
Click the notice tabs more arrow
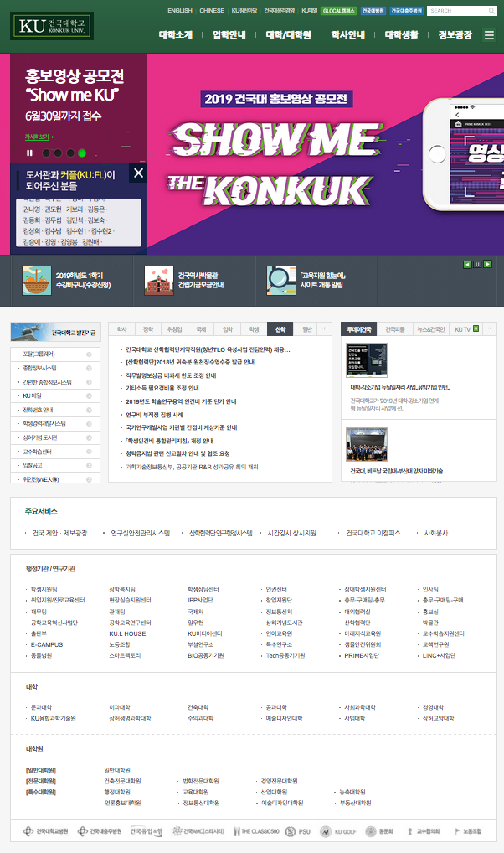[325, 329]
